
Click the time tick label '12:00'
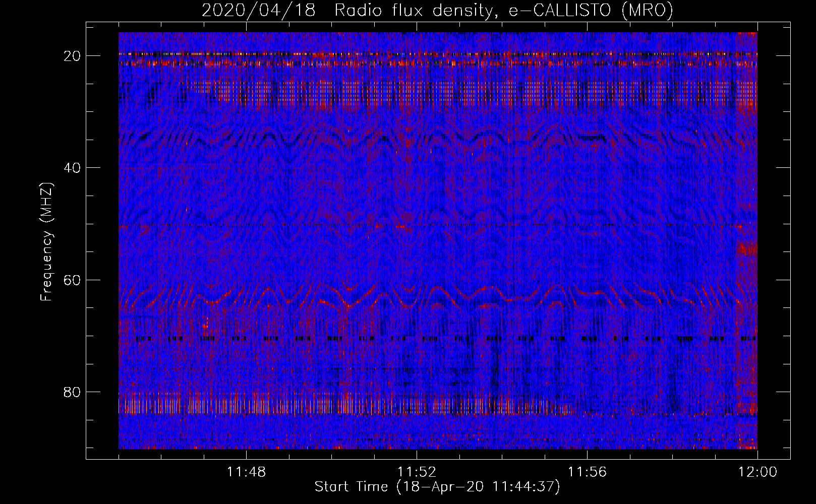pyautogui.click(x=757, y=472)
